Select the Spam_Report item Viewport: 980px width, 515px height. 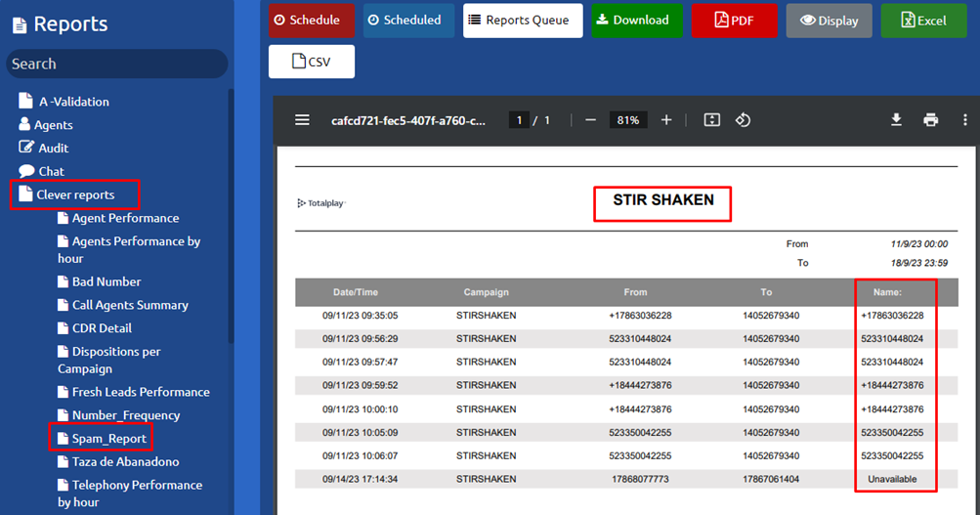[108, 438]
